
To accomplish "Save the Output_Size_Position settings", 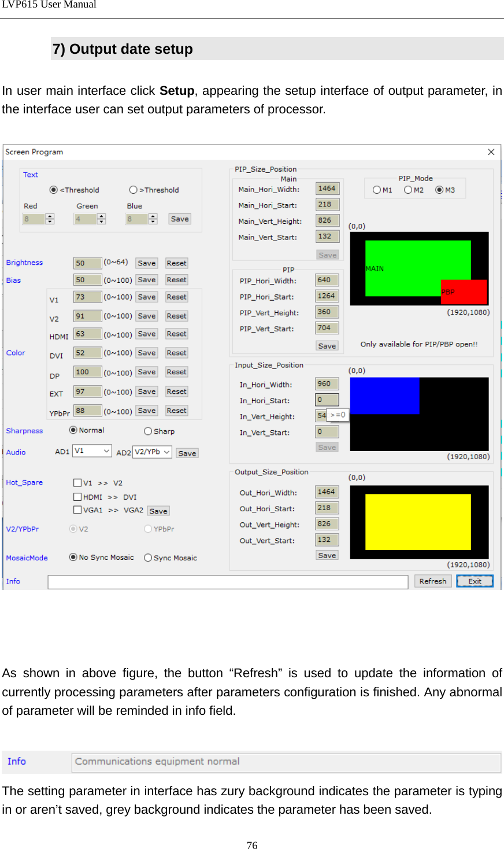I will (x=327, y=555).
